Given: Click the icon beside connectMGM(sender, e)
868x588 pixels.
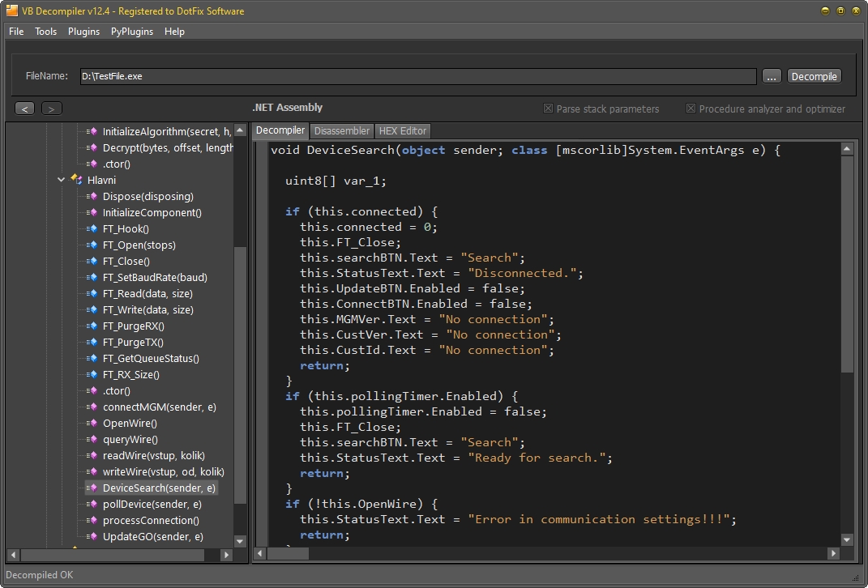Looking at the screenshot, I should pyautogui.click(x=92, y=407).
